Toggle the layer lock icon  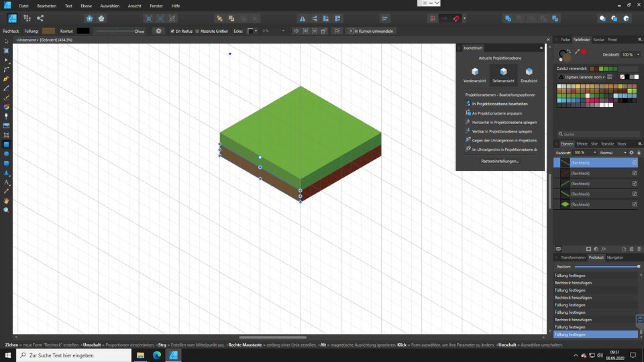[639, 153]
